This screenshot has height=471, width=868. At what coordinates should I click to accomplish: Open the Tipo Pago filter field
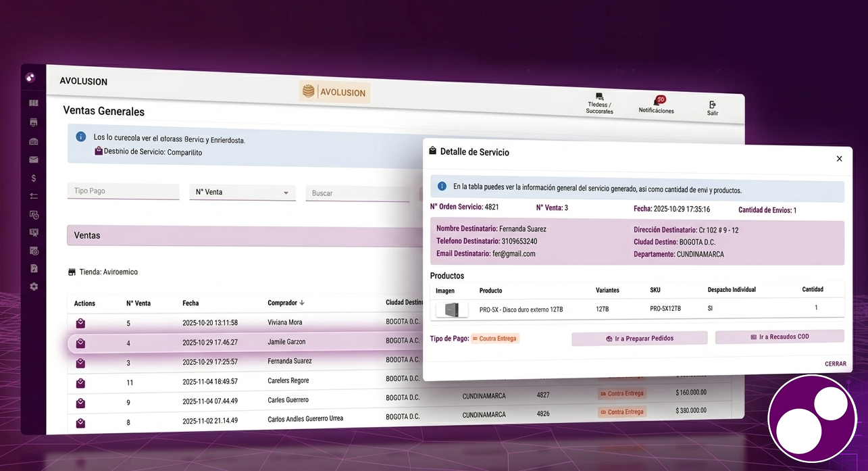[x=123, y=191]
